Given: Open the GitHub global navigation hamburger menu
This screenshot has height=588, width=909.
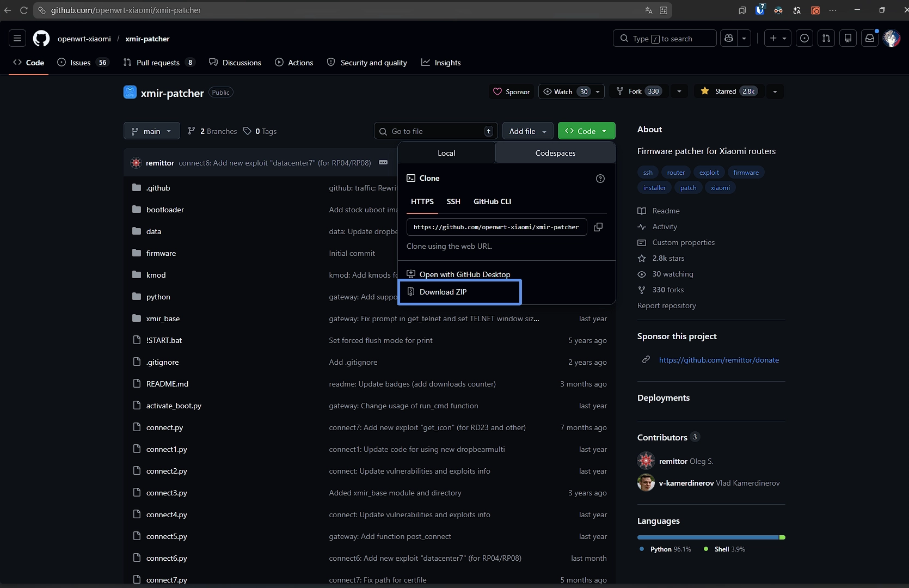Looking at the screenshot, I should pyautogui.click(x=17, y=38).
